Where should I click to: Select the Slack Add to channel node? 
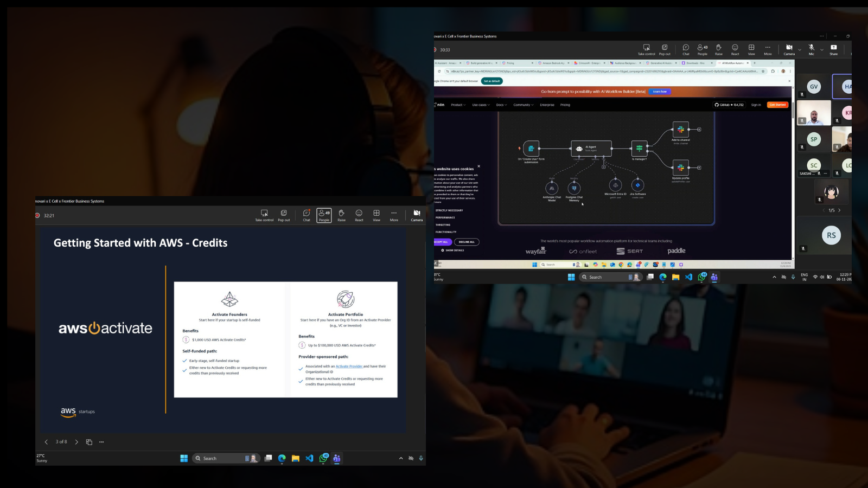[681, 130]
